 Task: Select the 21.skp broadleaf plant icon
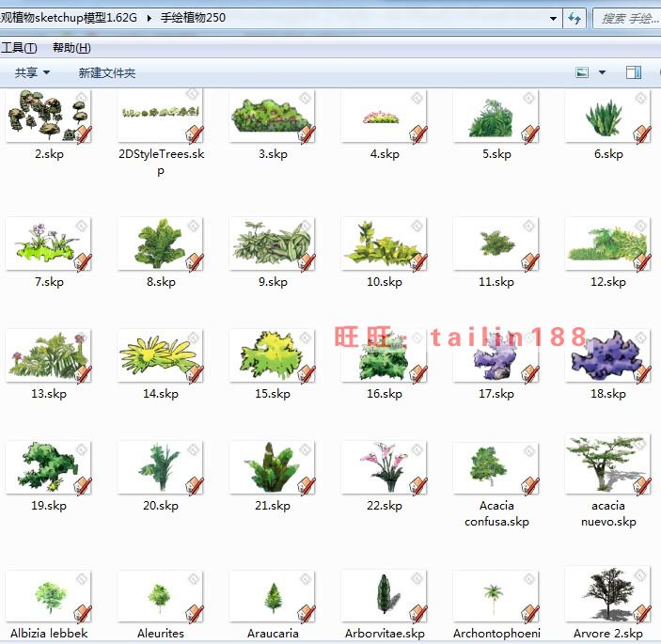[x=273, y=467]
